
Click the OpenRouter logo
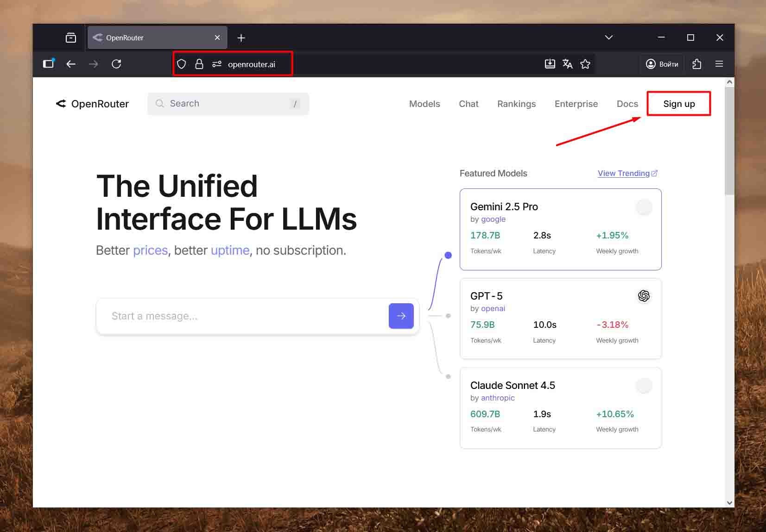[x=92, y=104]
